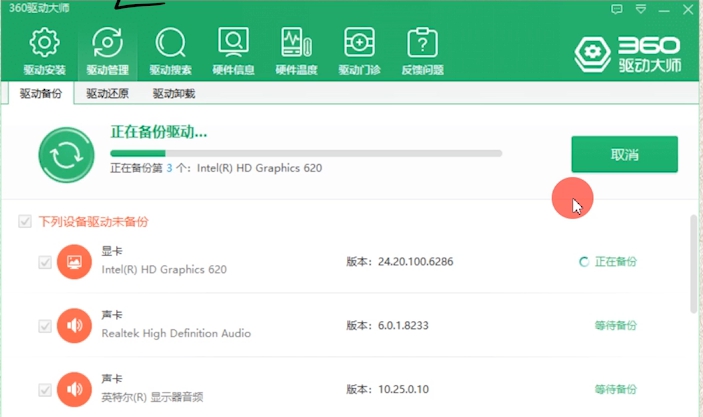This screenshot has width=703, height=417.
Task: Open the title bar dropdown menu icon
Action: pyautogui.click(x=641, y=9)
